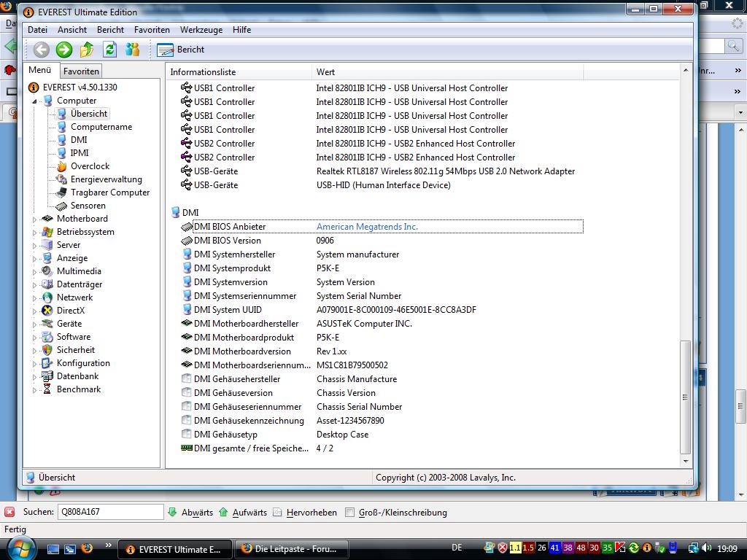Image resolution: width=747 pixels, height=560 pixels.
Task: Click the users toolbar icon
Action: 133,50
